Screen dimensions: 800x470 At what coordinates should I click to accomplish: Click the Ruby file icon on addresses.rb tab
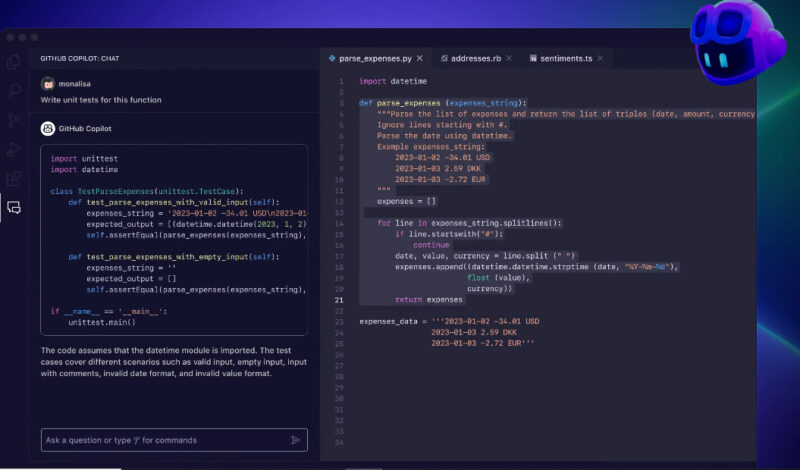pos(444,58)
